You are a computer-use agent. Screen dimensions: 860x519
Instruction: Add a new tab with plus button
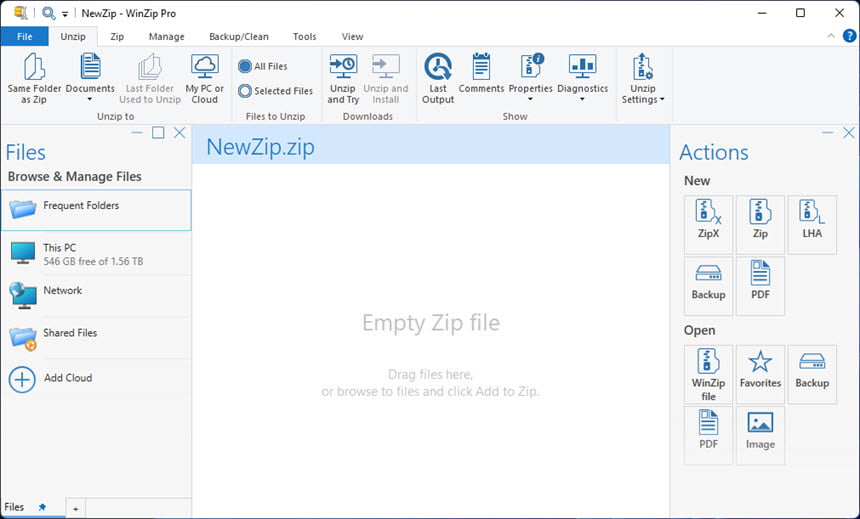click(x=76, y=508)
